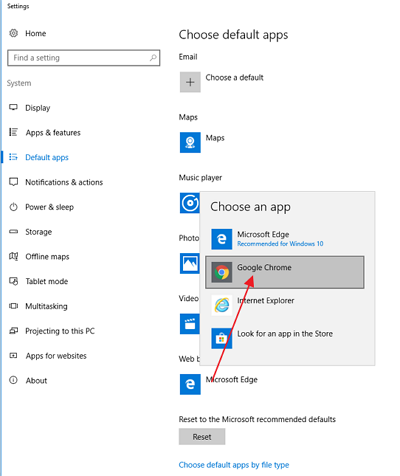Click the Photos viewer app icon
The height and width of the screenshot is (476, 400).
coord(190,263)
